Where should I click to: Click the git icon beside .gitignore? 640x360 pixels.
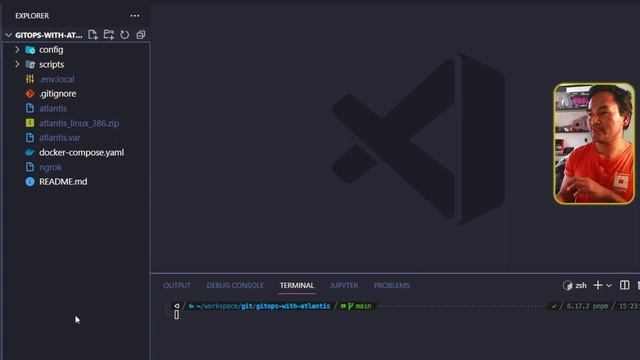[x=30, y=94]
